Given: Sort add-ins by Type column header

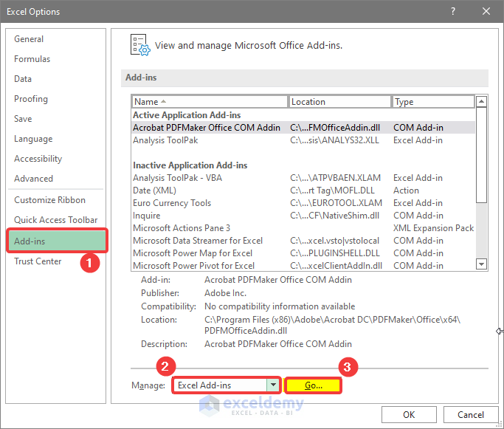Looking at the screenshot, I should pyautogui.click(x=433, y=102).
